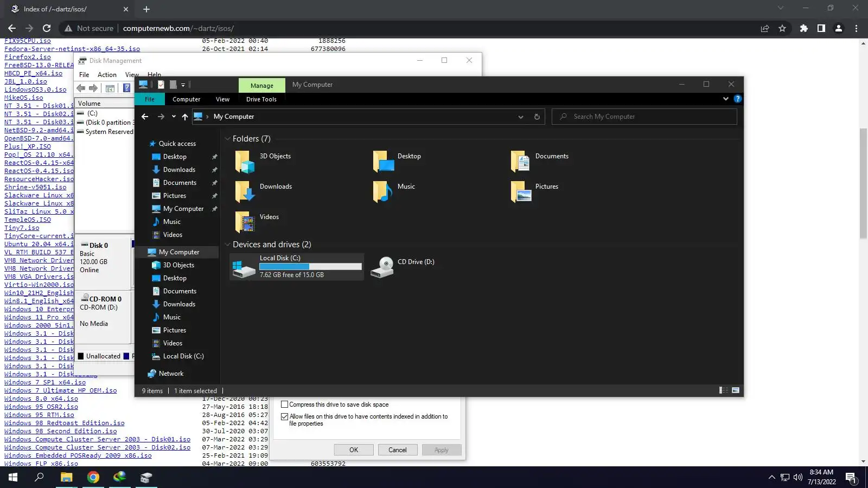Click OK in the properties dialog

[x=354, y=450]
